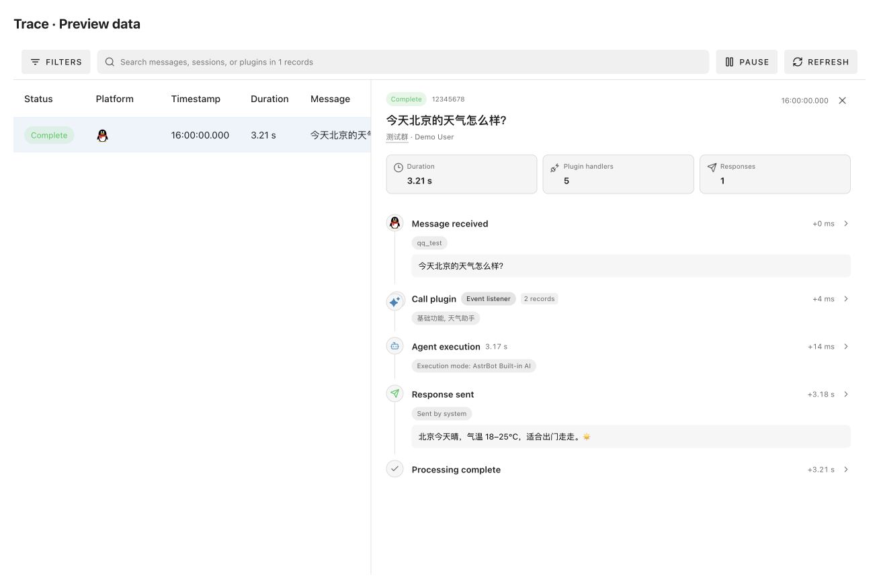Click the QQ penguin icon beside Message received
The image size is (879, 588).
[394, 224]
